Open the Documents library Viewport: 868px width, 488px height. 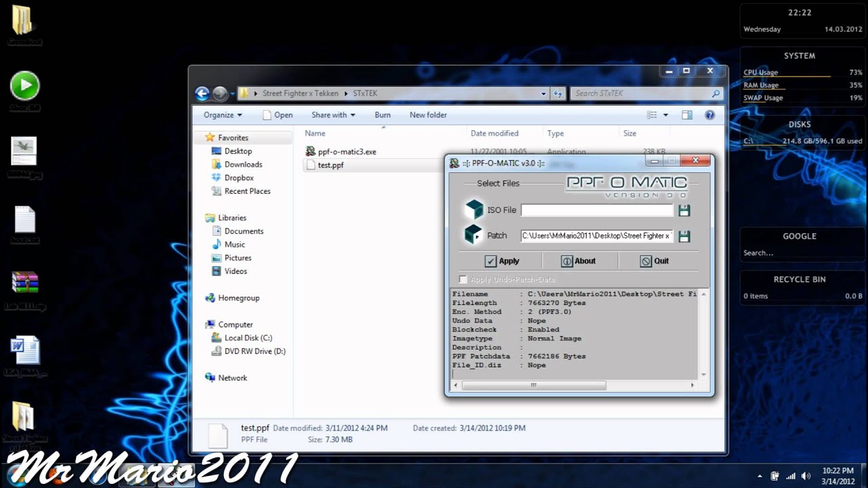[x=243, y=231]
